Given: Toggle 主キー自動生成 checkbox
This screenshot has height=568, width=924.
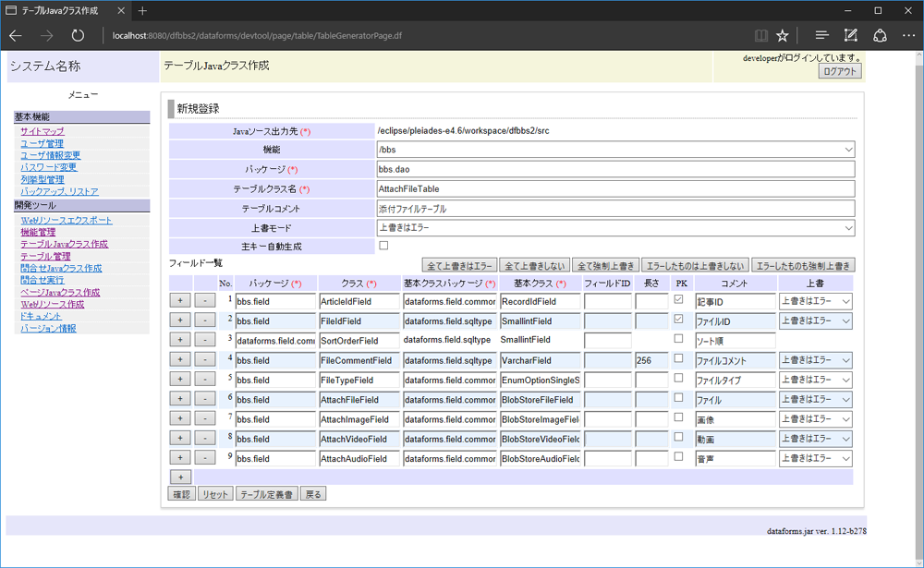Looking at the screenshot, I should pyautogui.click(x=383, y=245).
